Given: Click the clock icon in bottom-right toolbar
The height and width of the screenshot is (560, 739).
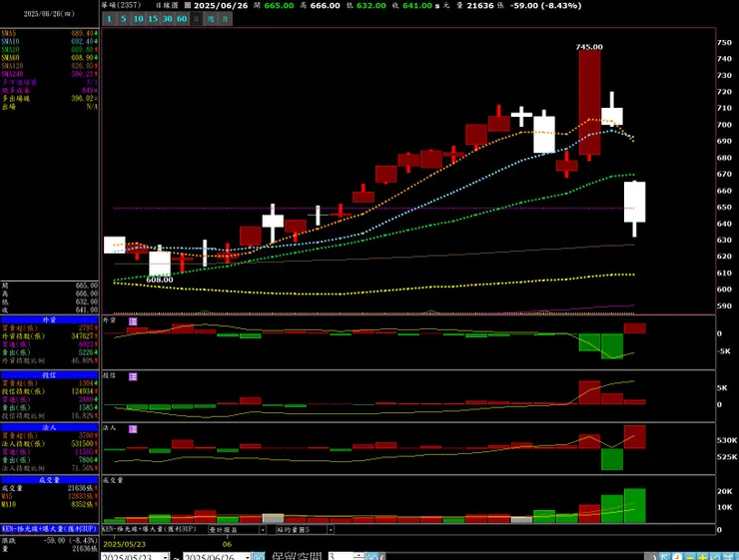Looking at the screenshot, I should [677, 557].
